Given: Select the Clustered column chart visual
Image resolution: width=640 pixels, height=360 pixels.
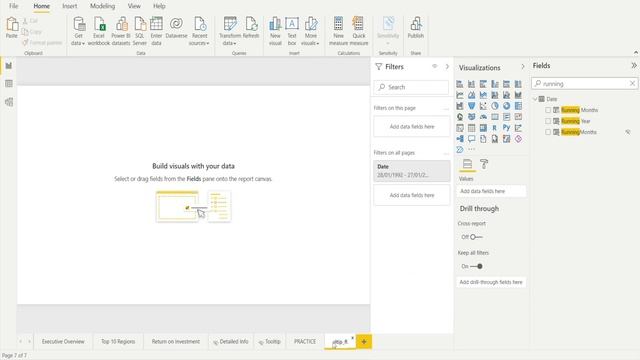Looking at the screenshot, I should tap(495, 84).
